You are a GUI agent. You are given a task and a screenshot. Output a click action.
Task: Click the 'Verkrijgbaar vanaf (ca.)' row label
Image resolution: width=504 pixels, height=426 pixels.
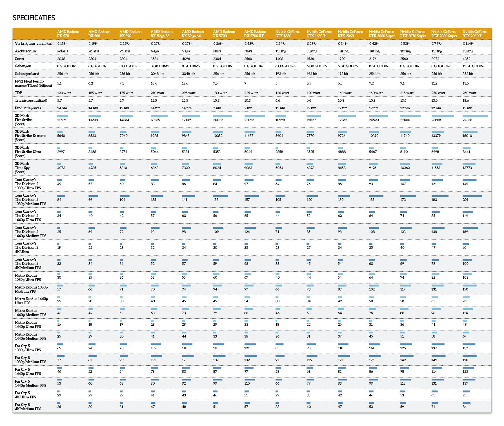point(34,44)
